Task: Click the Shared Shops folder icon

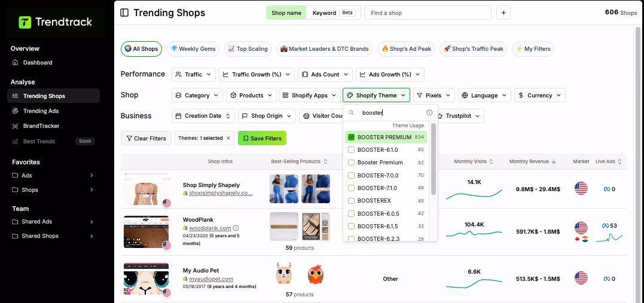Action: [x=15, y=236]
